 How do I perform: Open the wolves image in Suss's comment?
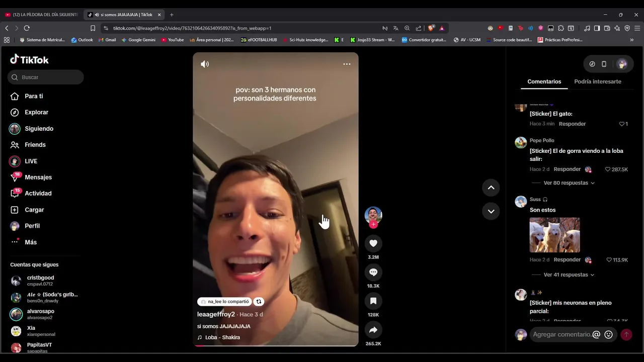[554, 235]
